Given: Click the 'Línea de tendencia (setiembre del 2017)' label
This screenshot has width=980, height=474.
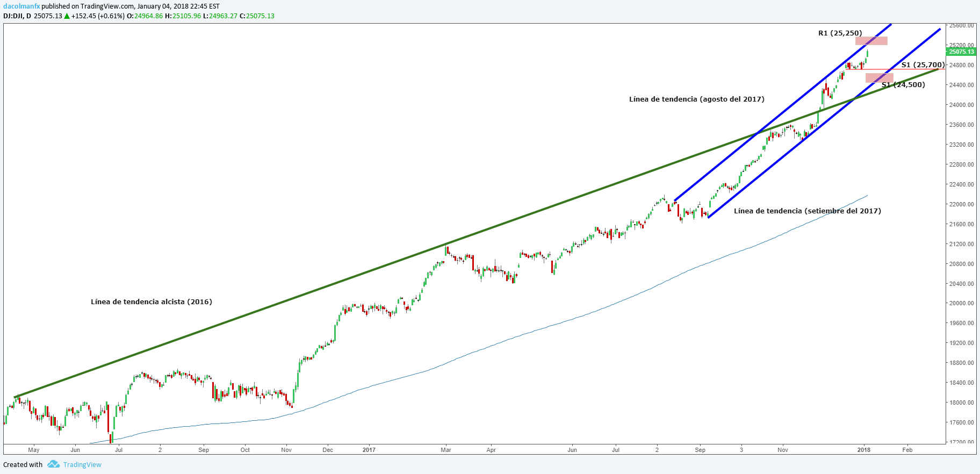Looking at the screenshot, I should click(808, 211).
